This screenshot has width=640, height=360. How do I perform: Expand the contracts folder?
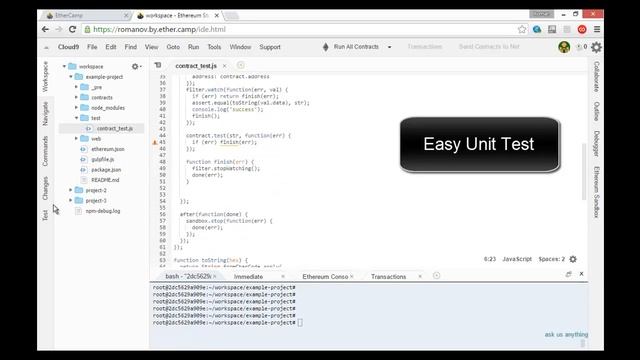(x=76, y=97)
